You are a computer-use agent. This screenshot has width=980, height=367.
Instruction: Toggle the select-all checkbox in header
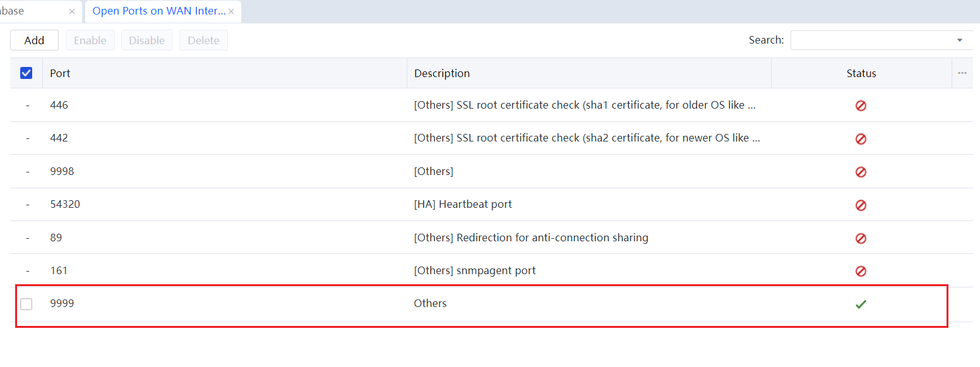(x=27, y=73)
